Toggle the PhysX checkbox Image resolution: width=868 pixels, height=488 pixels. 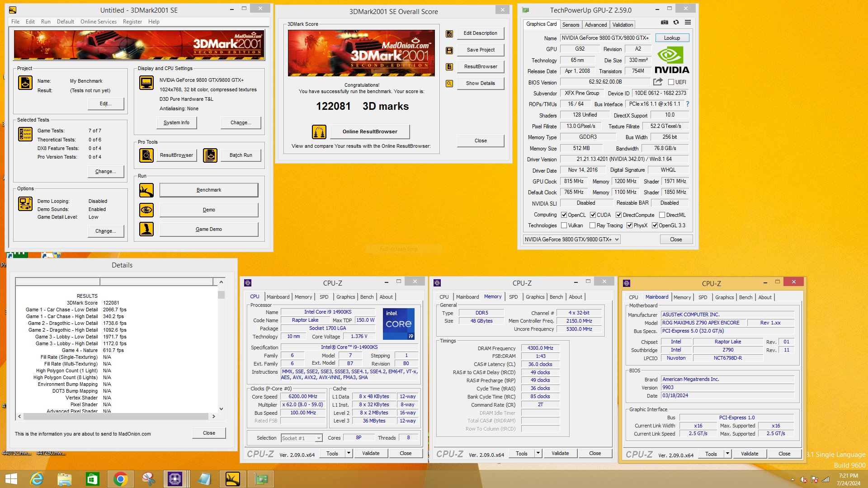pos(629,225)
